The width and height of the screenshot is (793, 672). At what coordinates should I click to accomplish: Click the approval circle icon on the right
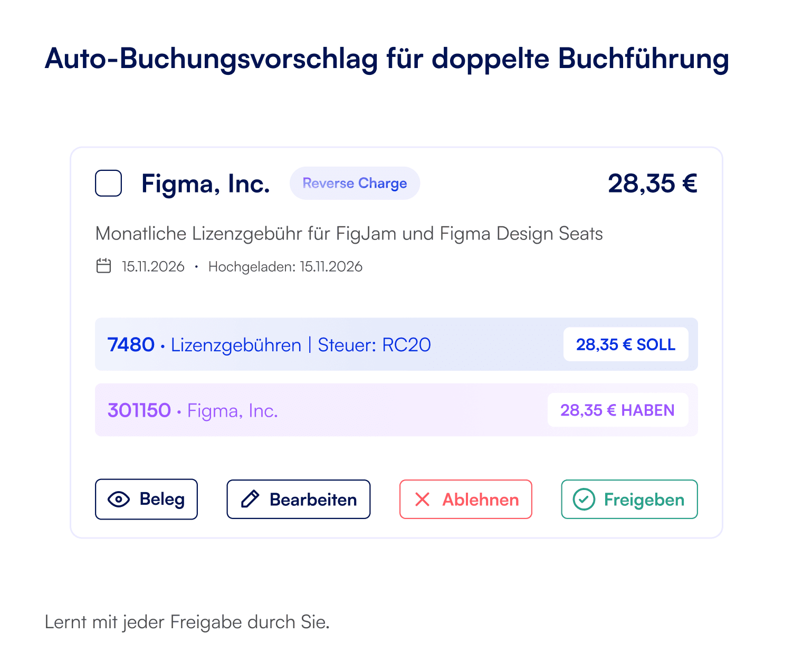[x=583, y=499]
